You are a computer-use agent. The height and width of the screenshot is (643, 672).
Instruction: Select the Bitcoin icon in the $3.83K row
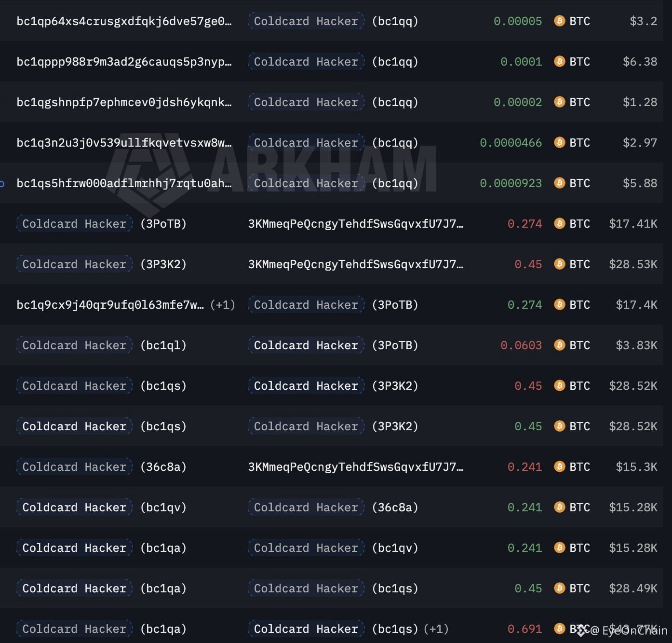(559, 345)
